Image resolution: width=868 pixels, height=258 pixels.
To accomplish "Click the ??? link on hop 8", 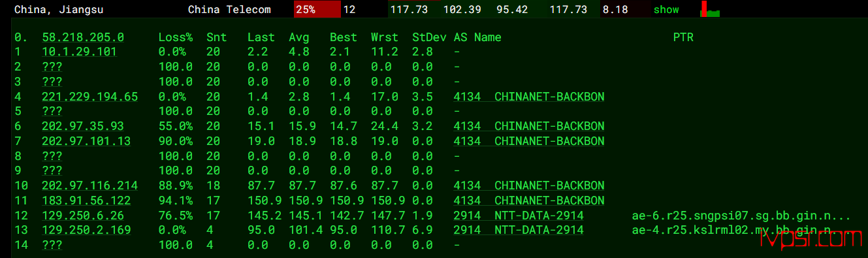I will tap(52, 156).
